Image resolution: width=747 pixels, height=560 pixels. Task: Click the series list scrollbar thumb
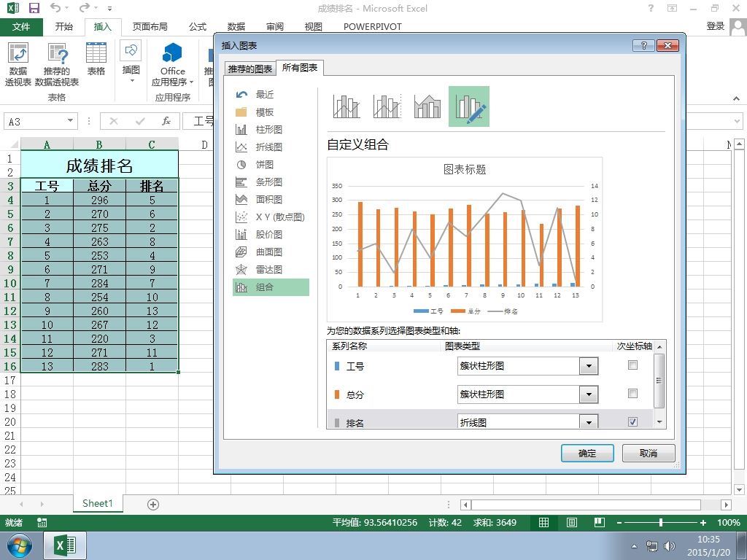tap(659, 381)
